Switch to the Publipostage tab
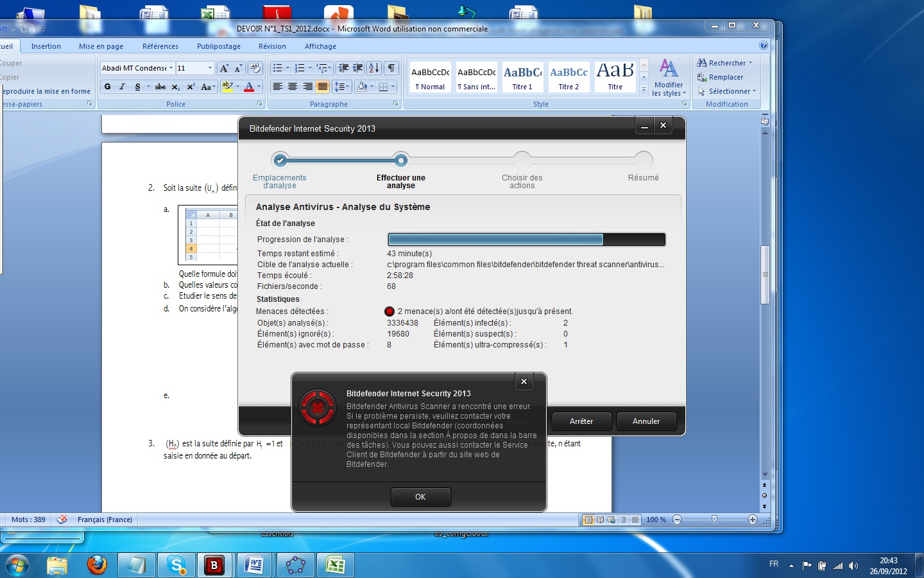 (x=219, y=46)
